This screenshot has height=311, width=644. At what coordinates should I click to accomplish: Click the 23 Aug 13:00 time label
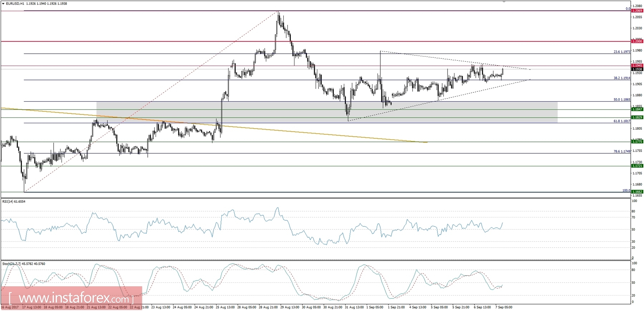(161, 307)
